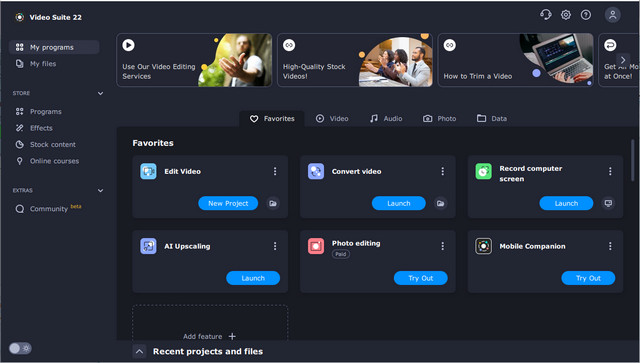Open the How to Trim a Video banner image
640x363 pixels.
556,60
